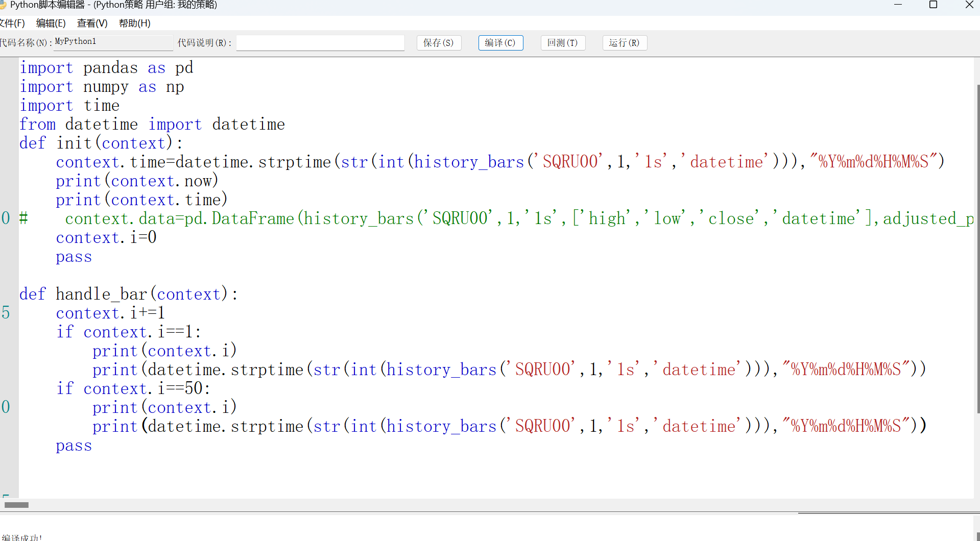Viewport: 980px width, 541px height.
Task: Click the line 'from datetime import datetime'
Action: (x=152, y=125)
